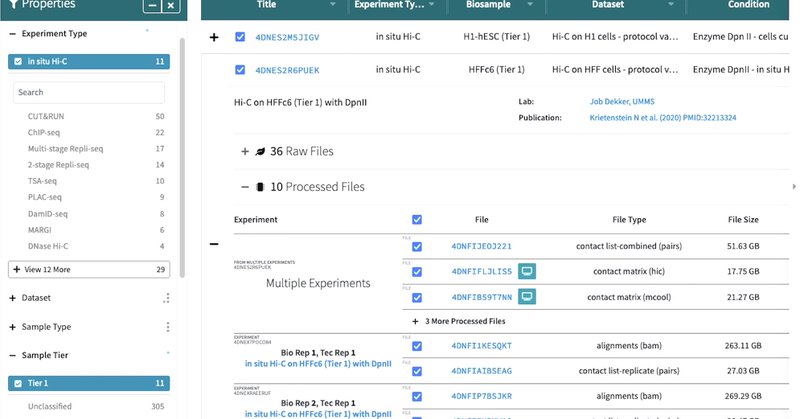Screen dimensions: 800x419
Task: Open file 4DNFIB59T7NN link
Action: tap(481, 298)
